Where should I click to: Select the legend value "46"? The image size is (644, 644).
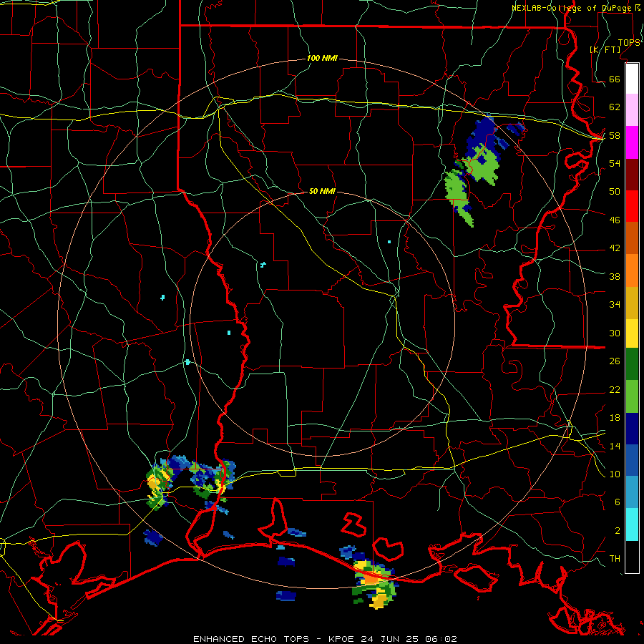click(x=615, y=220)
